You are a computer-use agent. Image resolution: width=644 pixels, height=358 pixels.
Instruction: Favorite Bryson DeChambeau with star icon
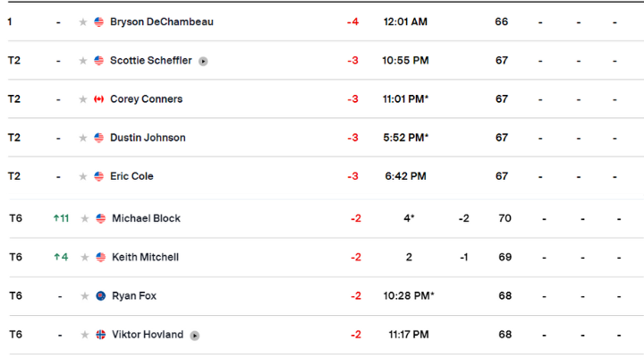click(83, 21)
